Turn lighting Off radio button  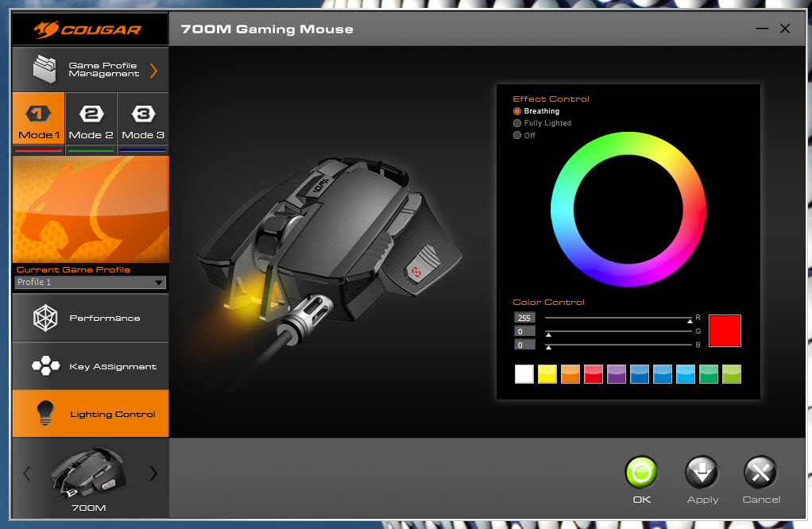tap(516, 135)
